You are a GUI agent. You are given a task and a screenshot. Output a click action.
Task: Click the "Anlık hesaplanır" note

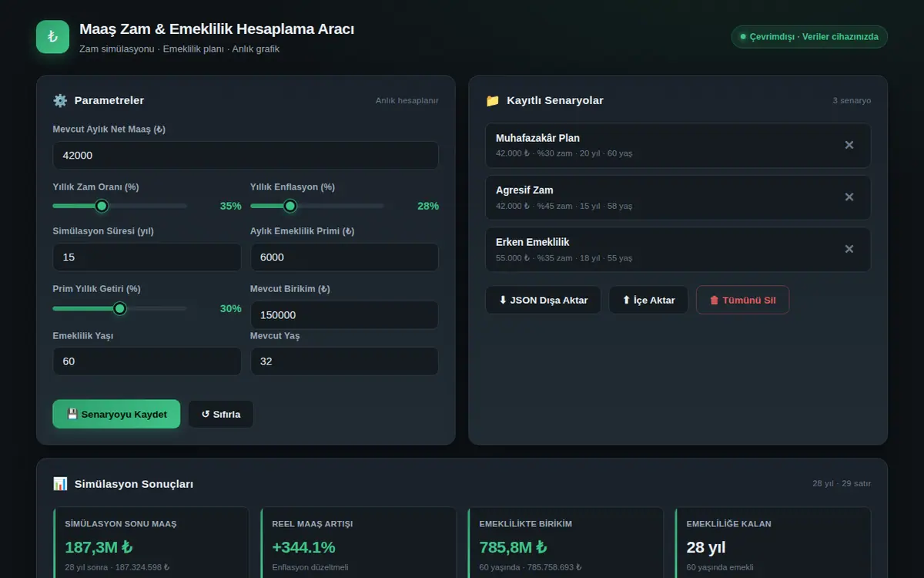(x=407, y=100)
